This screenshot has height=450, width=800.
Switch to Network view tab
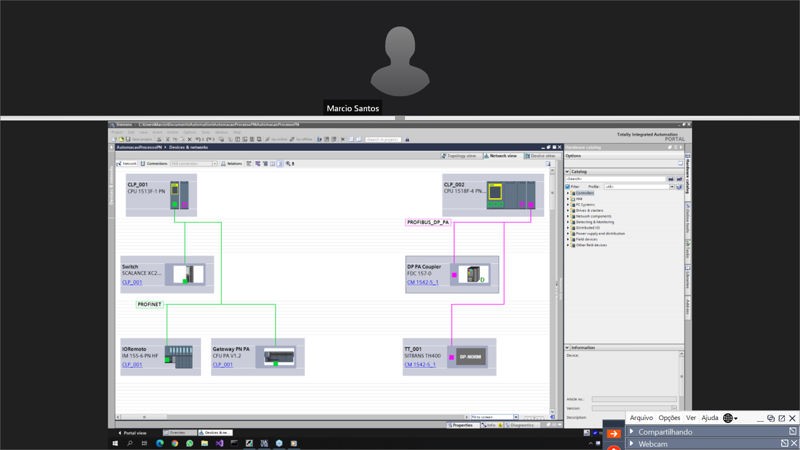pyautogui.click(x=501, y=156)
